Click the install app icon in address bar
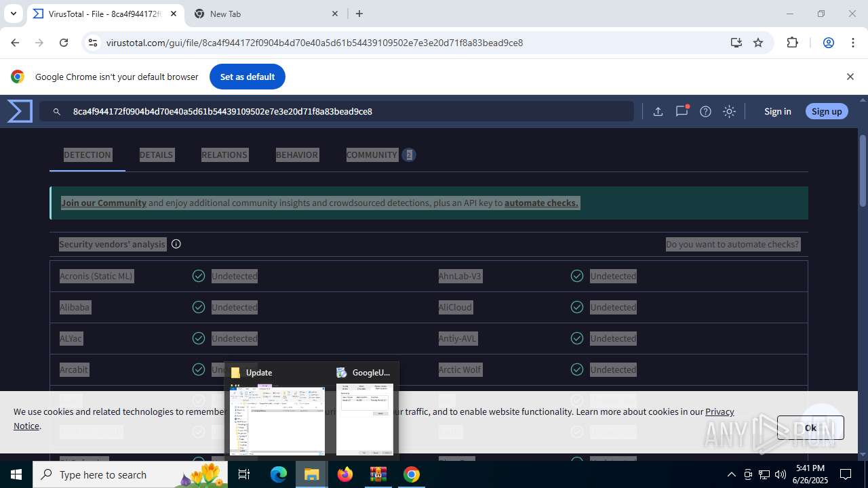This screenshot has width=868, height=488. coord(736,43)
